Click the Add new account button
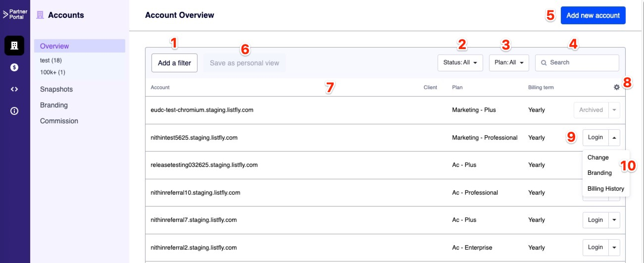This screenshot has height=263, width=644. pyautogui.click(x=593, y=15)
